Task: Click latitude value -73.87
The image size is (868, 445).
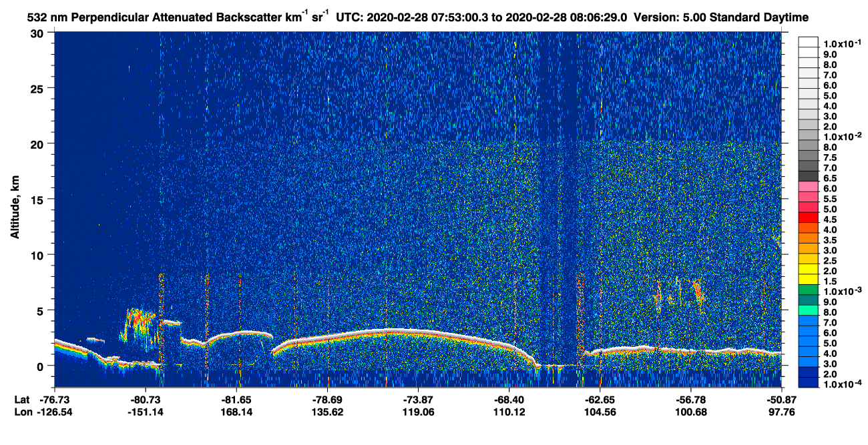Action: pyautogui.click(x=418, y=399)
